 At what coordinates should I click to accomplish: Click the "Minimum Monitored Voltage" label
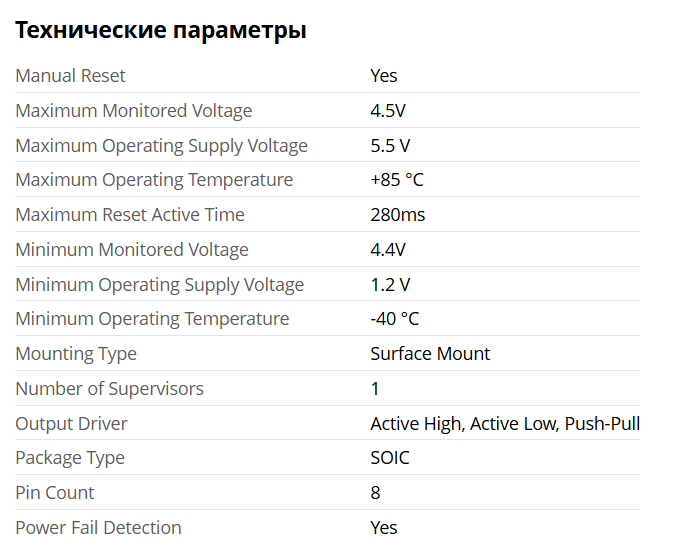pyautogui.click(x=132, y=250)
